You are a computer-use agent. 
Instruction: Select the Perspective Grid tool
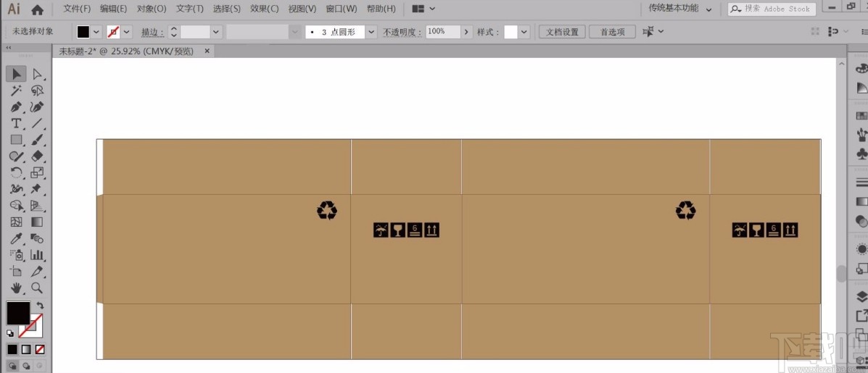coord(37,206)
